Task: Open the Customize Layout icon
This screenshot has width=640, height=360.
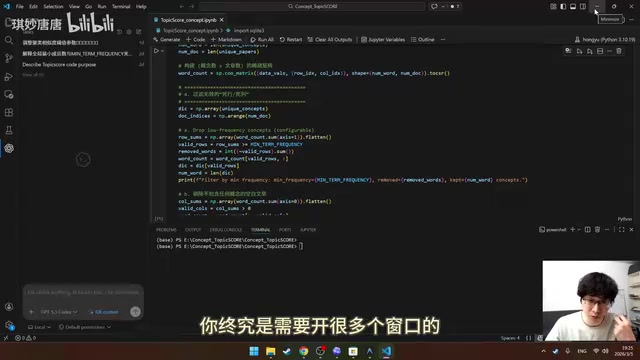Action: 553,7
